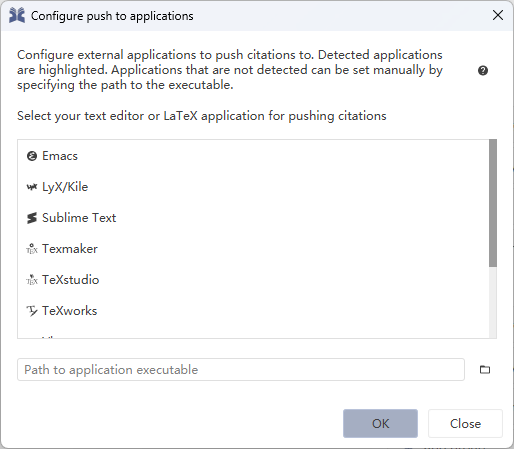This screenshot has height=449, width=514.
Task: Select the Texmaker list entry
Action: [x=253, y=249]
